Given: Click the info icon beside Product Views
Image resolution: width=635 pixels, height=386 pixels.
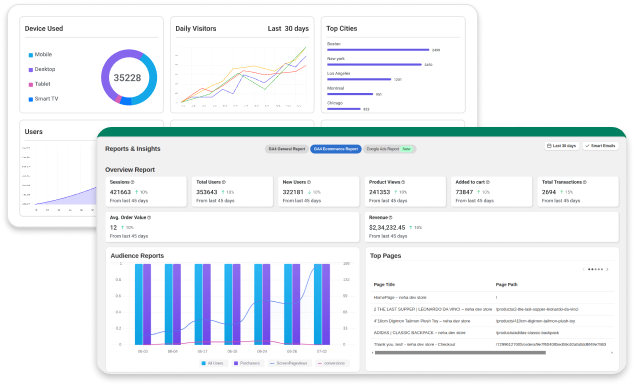Looking at the screenshot, I should coord(403,182).
